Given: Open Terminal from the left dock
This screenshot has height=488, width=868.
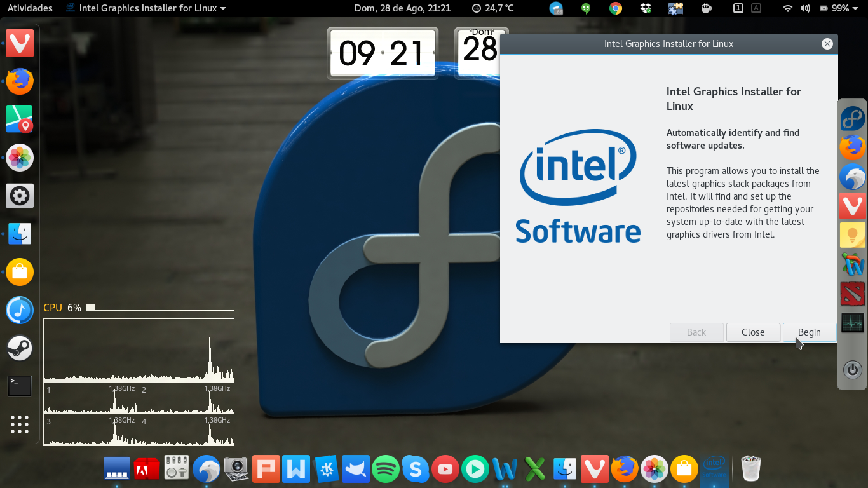Looking at the screenshot, I should tap(20, 386).
